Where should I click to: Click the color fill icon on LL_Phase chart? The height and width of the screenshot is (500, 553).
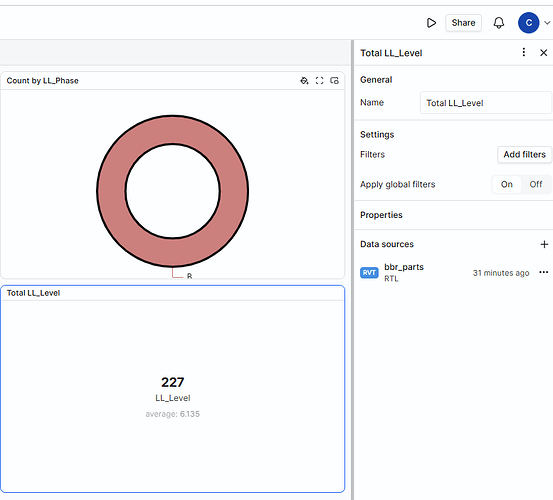click(304, 81)
